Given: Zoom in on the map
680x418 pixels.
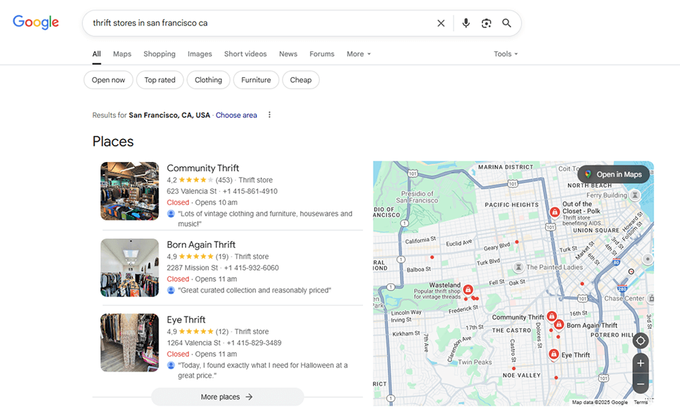Looking at the screenshot, I should pyautogui.click(x=640, y=363).
